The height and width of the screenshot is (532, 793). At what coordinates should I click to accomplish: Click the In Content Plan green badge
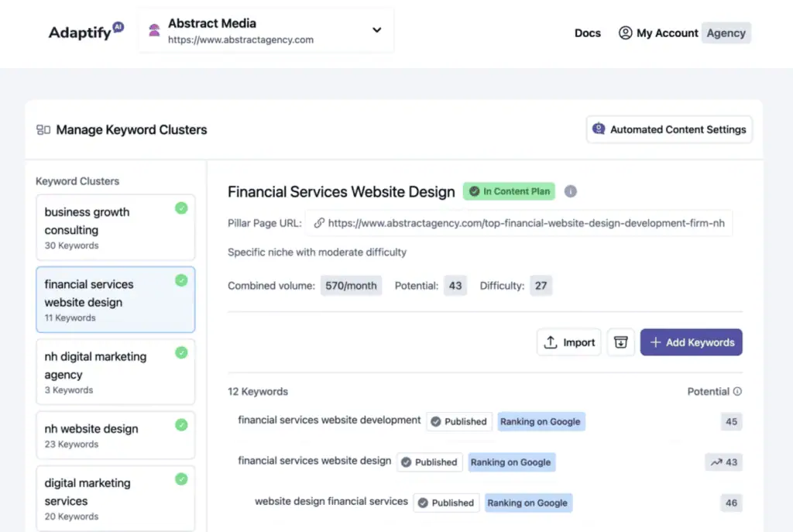pyautogui.click(x=509, y=191)
